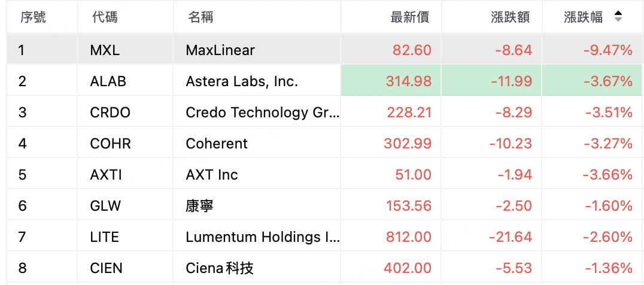Open the Coherent stock name

pyautogui.click(x=217, y=144)
